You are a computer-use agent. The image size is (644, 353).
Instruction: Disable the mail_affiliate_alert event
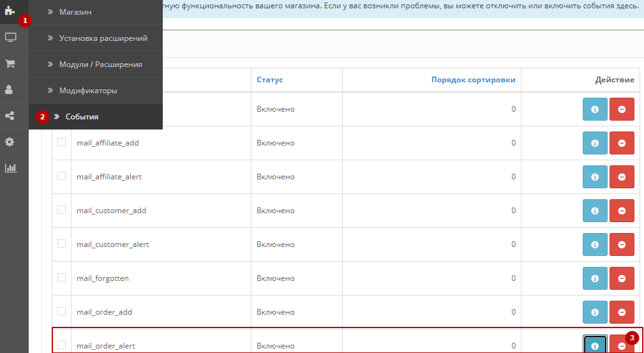pyautogui.click(x=622, y=177)
